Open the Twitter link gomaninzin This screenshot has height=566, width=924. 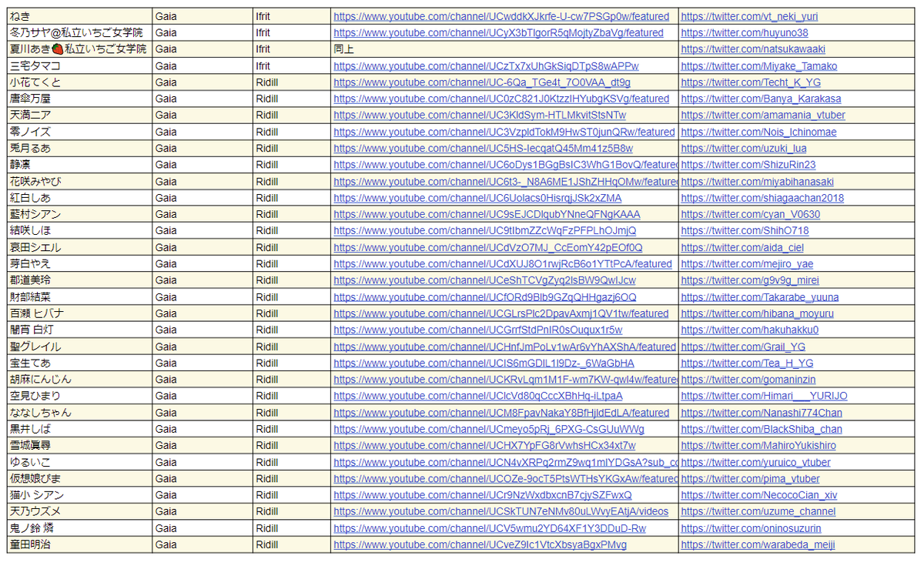point(748,380)
